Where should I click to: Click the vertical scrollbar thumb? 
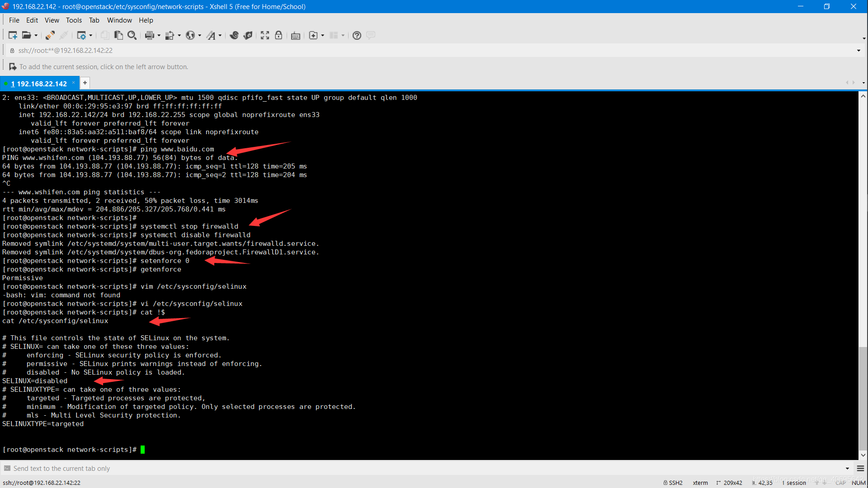point(863,398)
